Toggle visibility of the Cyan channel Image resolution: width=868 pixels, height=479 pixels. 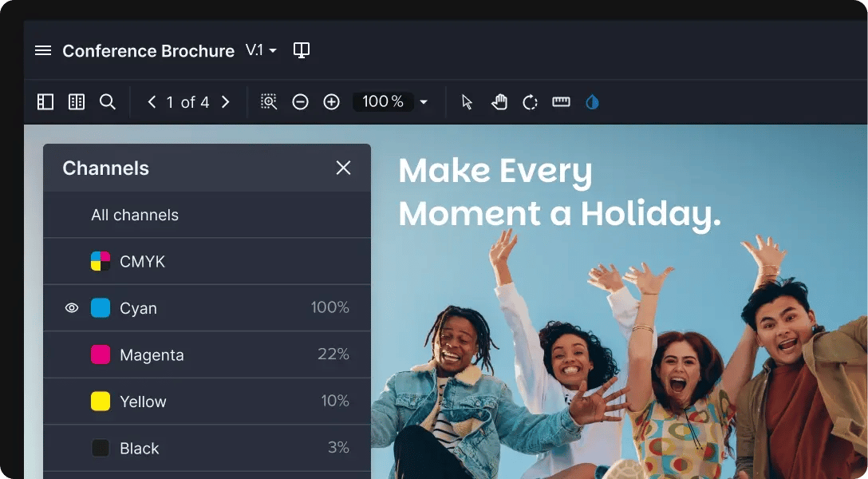(72, 307)
